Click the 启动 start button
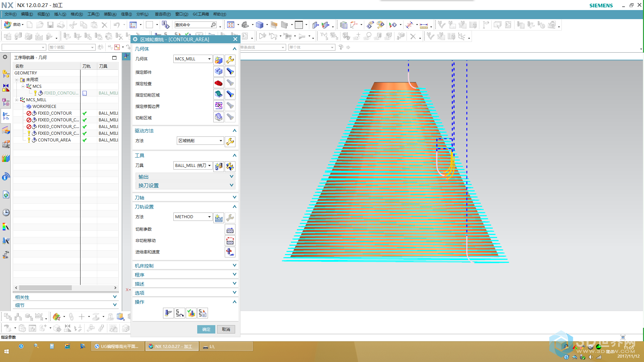 coord(14,25)
